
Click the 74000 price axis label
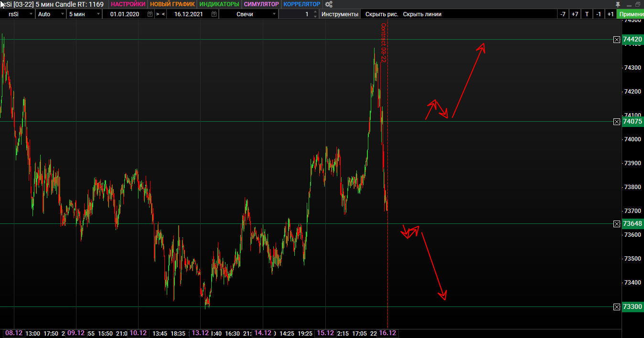(x=633, y=139)
